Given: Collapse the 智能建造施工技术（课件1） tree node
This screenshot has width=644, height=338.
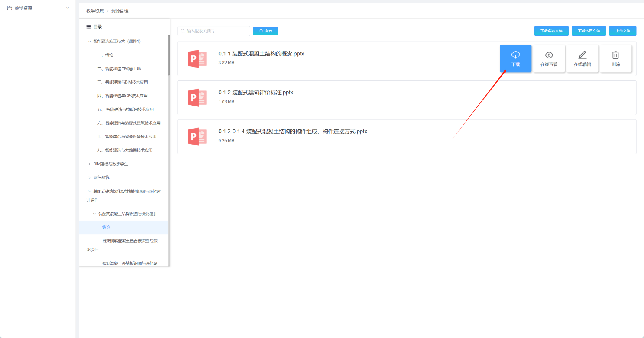Looking at the screenshot, I should pos(90,42).
